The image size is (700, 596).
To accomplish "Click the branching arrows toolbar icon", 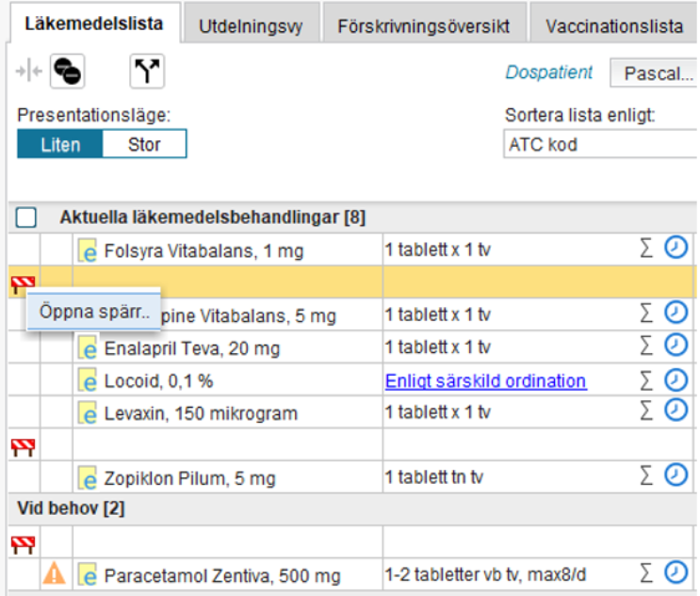I will [x=143, y=71].
